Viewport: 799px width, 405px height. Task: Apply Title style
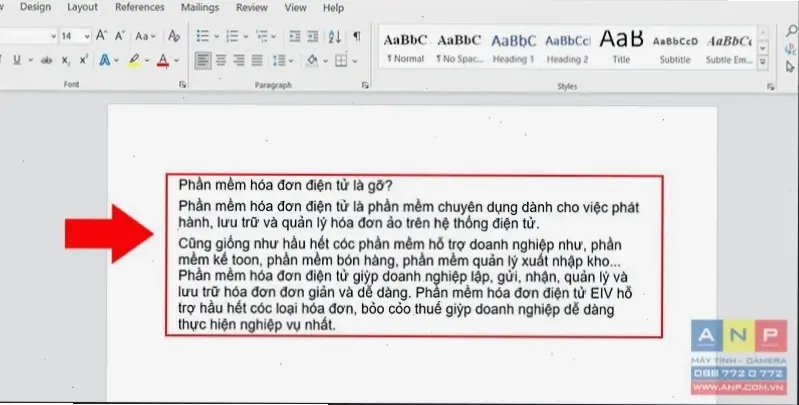pos(621,48)
